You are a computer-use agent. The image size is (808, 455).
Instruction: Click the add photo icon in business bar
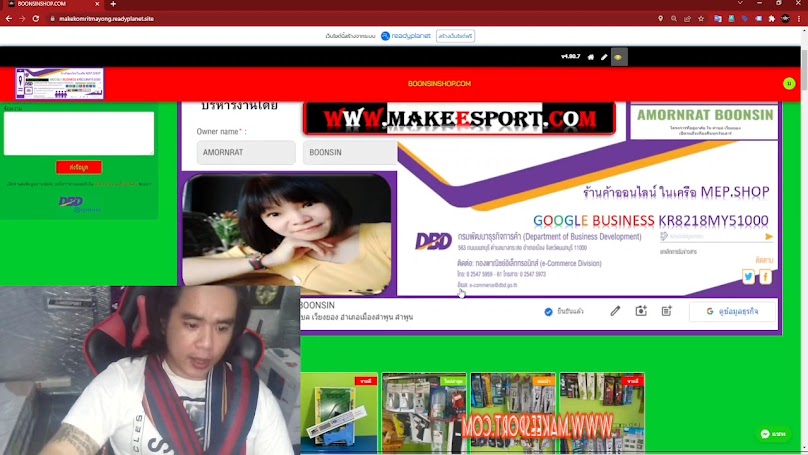point(641,311)
